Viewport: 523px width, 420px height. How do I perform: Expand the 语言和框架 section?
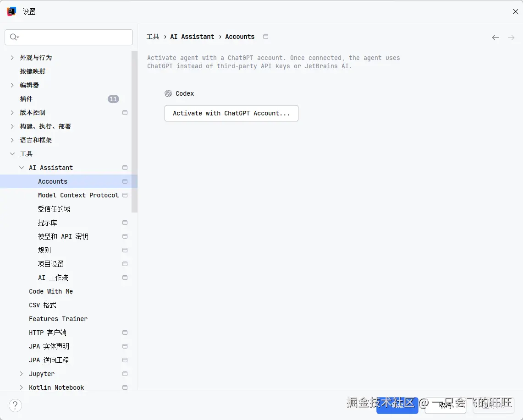click(12, 140)
